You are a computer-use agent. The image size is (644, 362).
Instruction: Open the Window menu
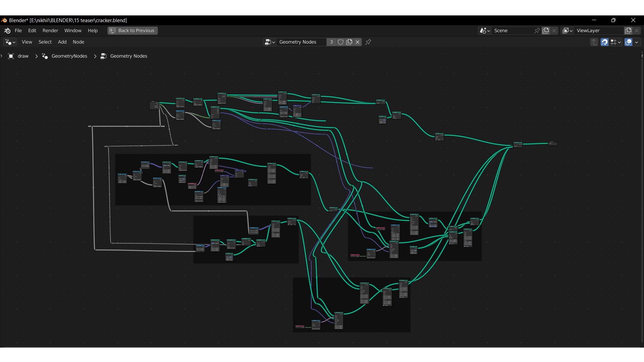click(x=73, y=31)
